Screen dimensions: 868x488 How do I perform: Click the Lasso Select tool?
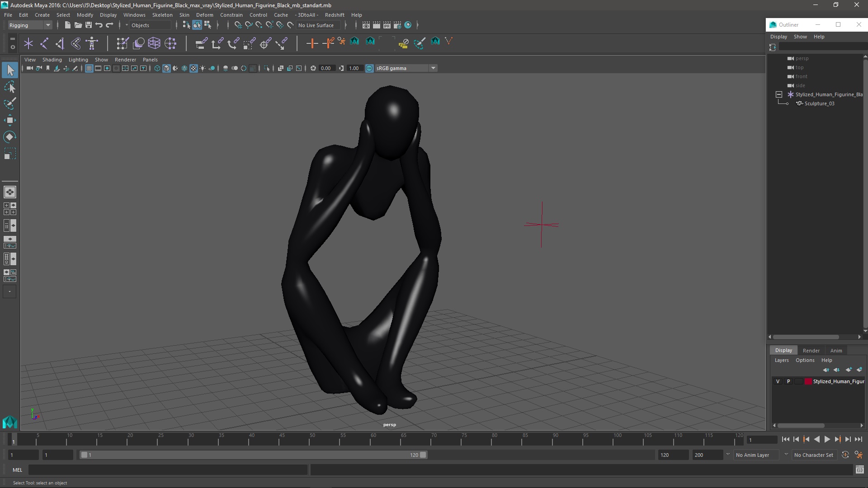tap(9, 87)
